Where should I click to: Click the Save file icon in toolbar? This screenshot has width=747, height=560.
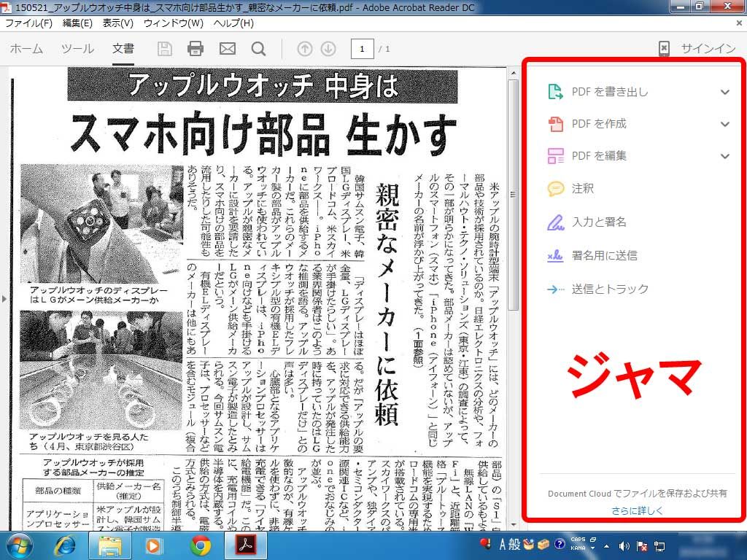coord(164,49)
